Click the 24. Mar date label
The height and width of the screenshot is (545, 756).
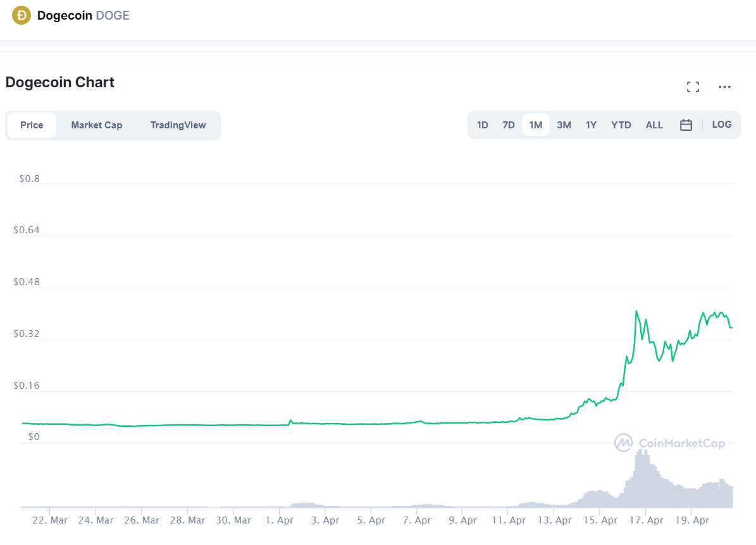96,520
